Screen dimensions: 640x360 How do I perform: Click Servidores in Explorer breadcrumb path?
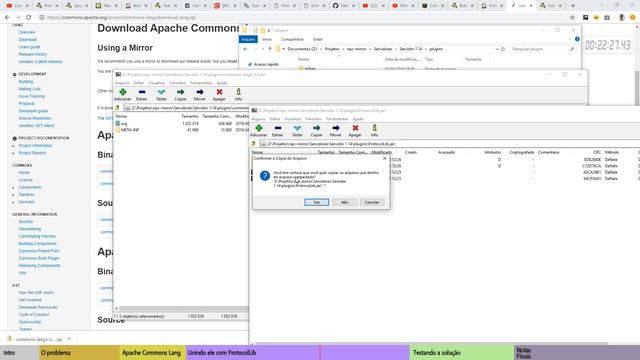383,49
